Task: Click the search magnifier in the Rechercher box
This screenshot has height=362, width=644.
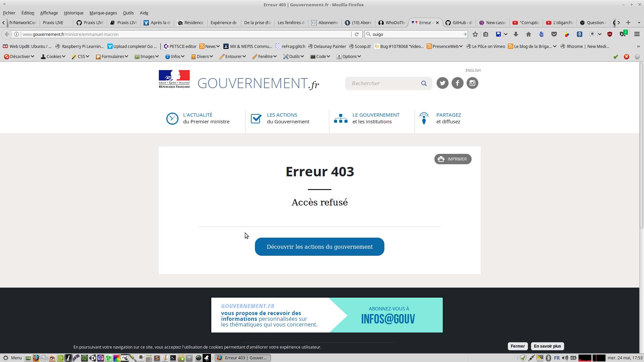Action: pyautogui.click(x=424, y=83)
